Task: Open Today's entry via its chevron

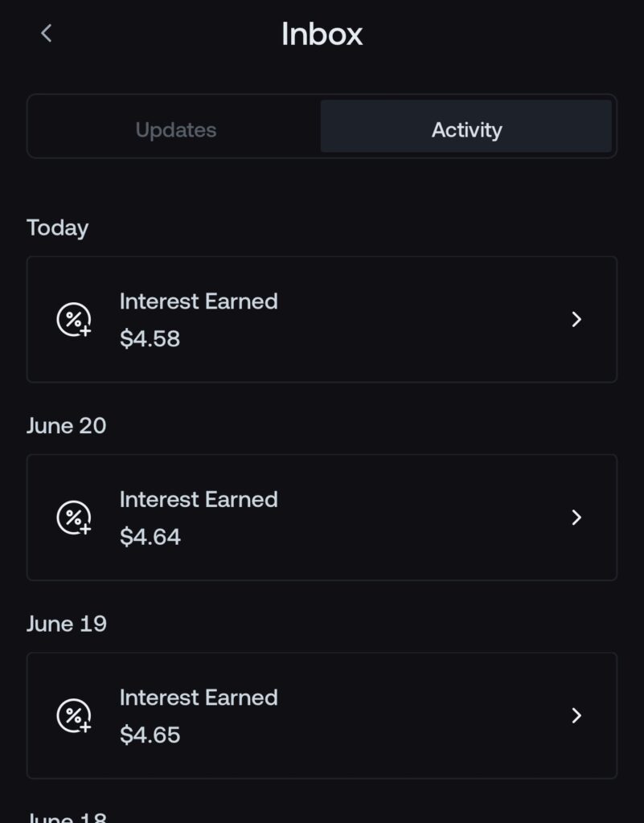Action: (576, 319)
